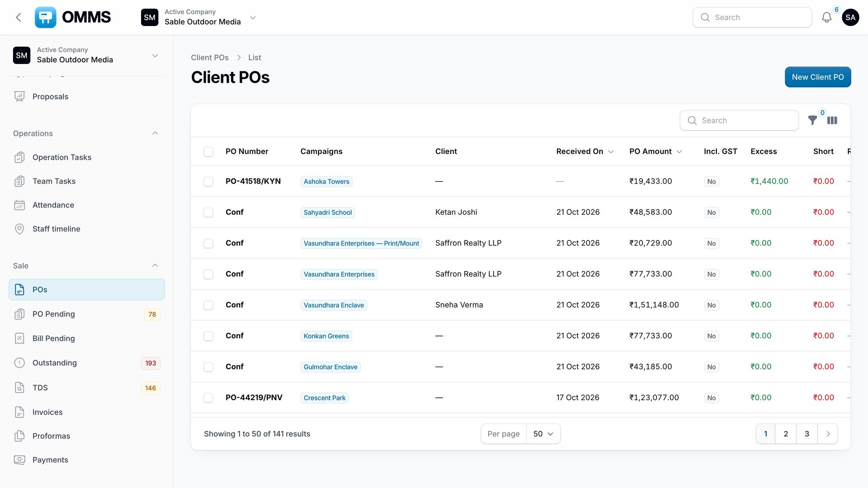Sort by Received On column
The width and height of the screenshot is (868, 488).
point(584,151)
